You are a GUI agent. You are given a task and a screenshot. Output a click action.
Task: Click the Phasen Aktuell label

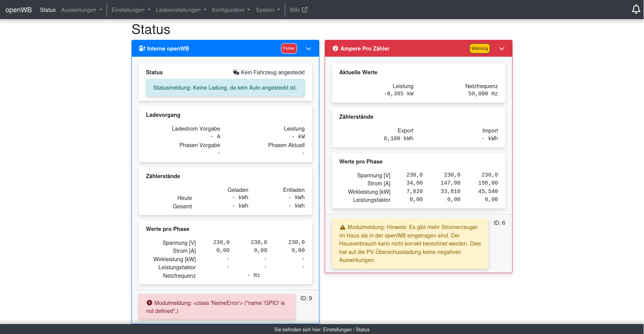coord(286,145)
